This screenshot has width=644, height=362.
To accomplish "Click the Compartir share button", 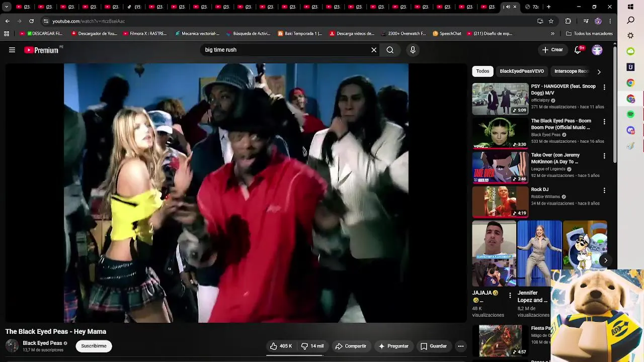I will tap(351, 346).
